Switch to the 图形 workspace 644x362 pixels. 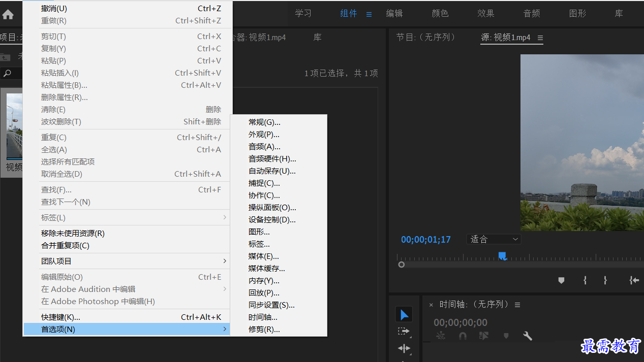tap(577, 14)
